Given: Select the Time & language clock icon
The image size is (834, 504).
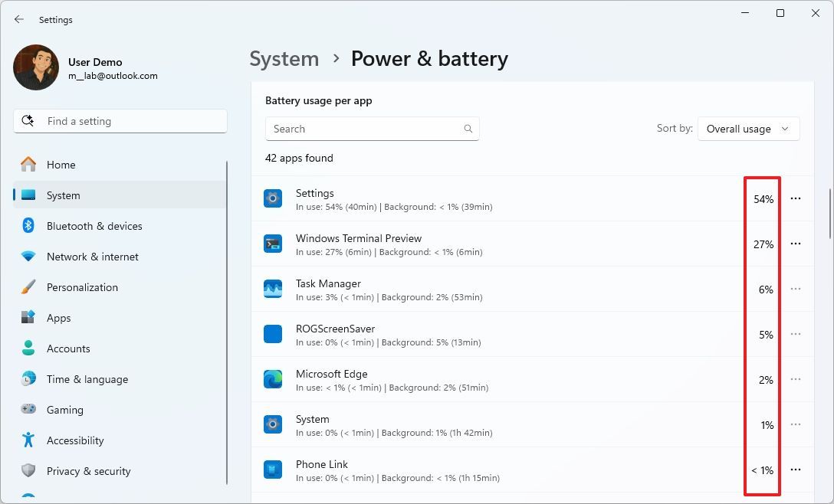Looking at the screenshot, I should click(x=31, y=379).
